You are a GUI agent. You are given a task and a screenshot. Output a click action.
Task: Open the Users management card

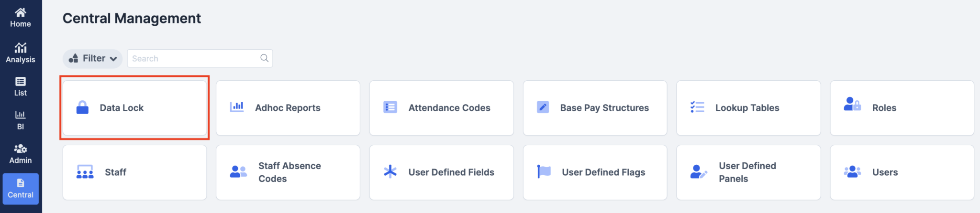(x=902, y=172)
